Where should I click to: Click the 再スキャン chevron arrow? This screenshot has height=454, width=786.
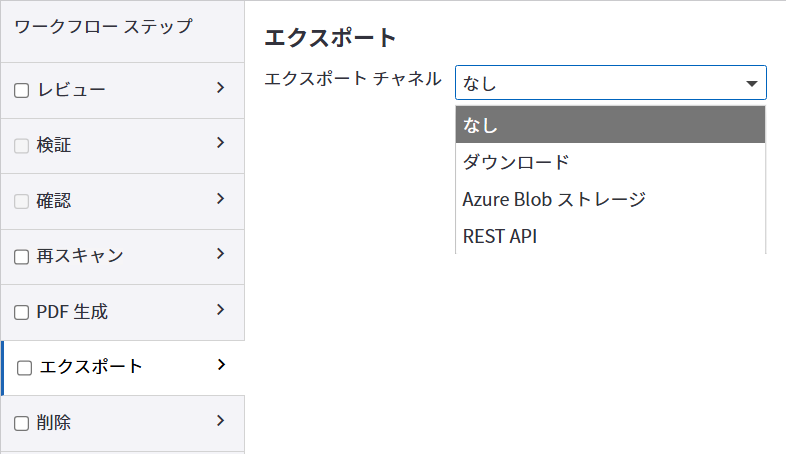click(x=220, y=255)
